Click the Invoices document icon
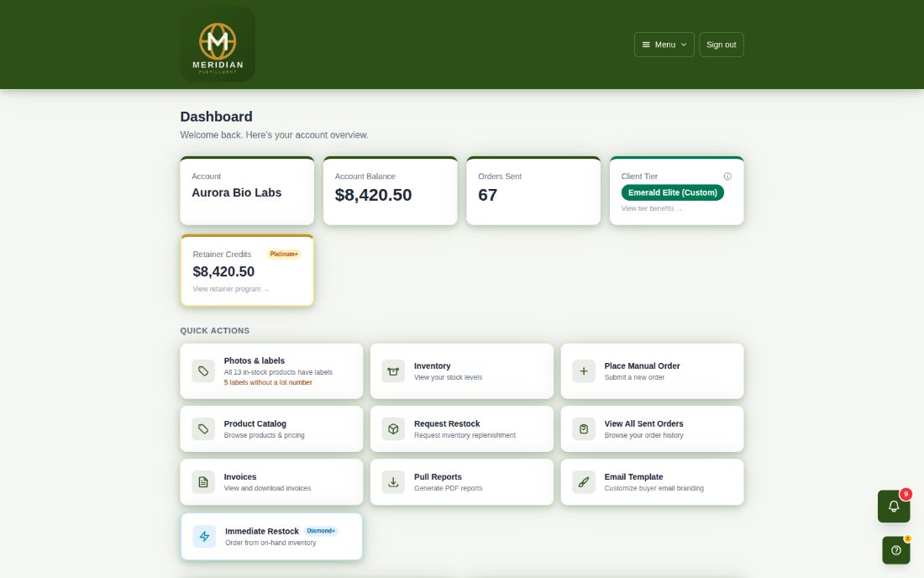924x578 pixels. (x=203, y=482)
